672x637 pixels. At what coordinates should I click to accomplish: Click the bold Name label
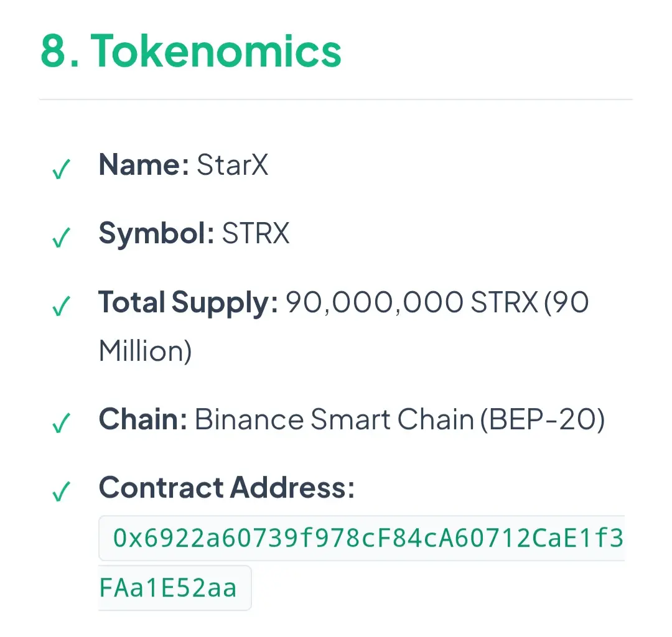(144, 165)
